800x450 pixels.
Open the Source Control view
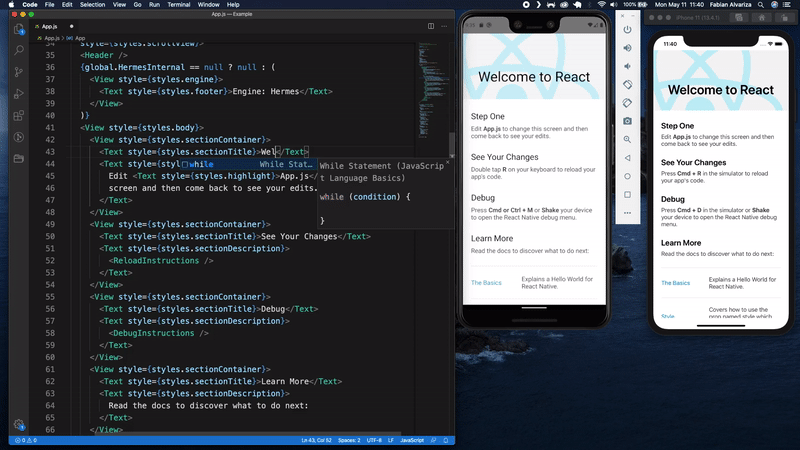click(19, 72)
